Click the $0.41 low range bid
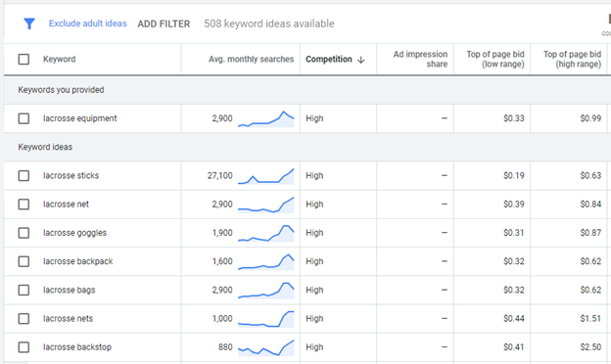 click(x=514, y=346)
